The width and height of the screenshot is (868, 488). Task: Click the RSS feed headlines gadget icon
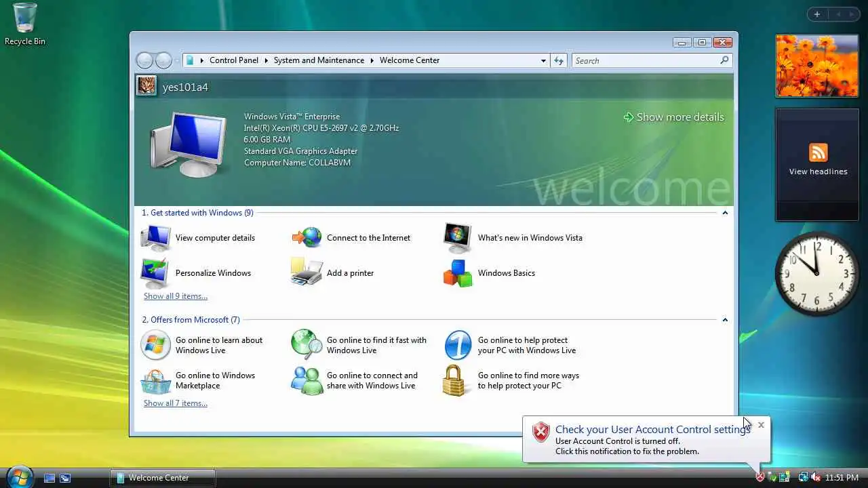pyautogui.click(x=818, y=152)
